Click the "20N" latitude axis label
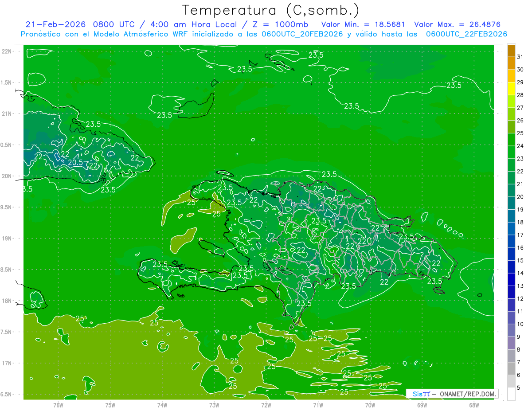The width and height of the screenshot is (532, 411). point(7,176)
